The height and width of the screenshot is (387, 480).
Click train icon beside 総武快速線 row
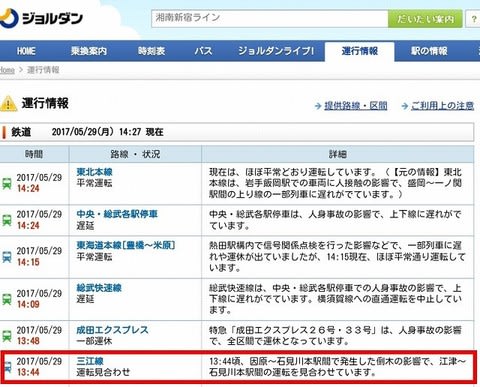click(x=7, y=299)
